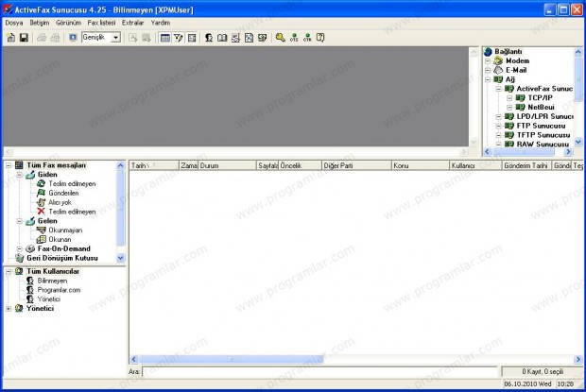The image size is (586, 392).
Task: Click the key search toolbar icon
Action: (x=281, y=38)
